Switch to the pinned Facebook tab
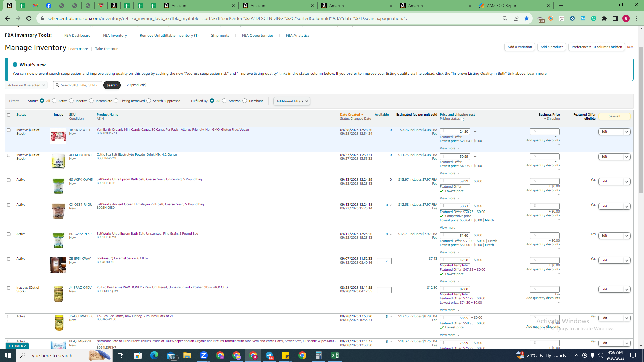 (x=49, y=6)
